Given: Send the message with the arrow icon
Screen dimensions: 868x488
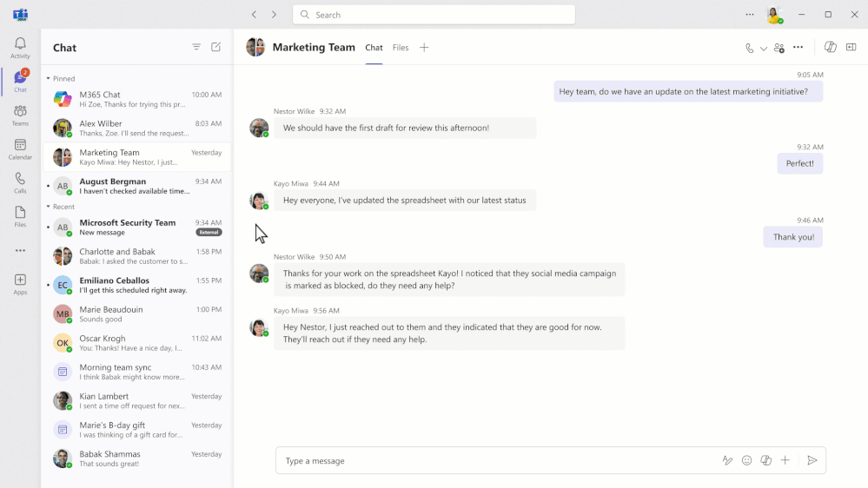Looking at the screenshot, I should tap(812, 460).
